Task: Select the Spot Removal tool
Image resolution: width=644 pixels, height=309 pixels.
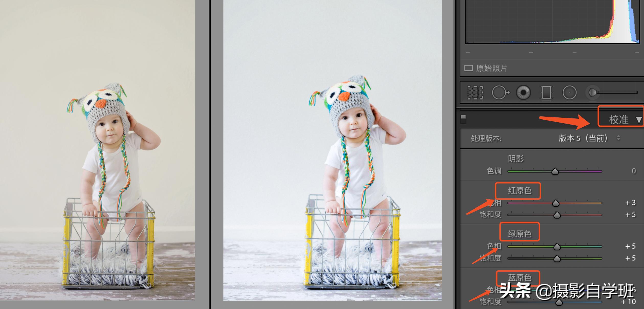Action: [x=500, y=93]
